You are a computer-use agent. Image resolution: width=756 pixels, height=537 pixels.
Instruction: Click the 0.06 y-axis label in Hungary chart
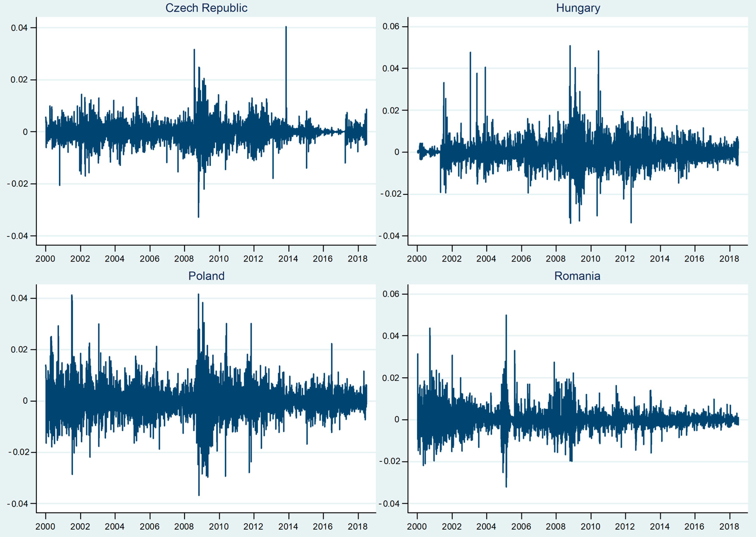pos(391,27)
